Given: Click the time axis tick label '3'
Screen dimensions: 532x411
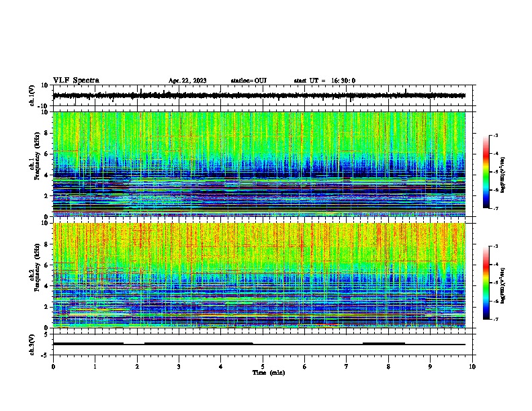Looking at the screenshot, I should (179, 367).
